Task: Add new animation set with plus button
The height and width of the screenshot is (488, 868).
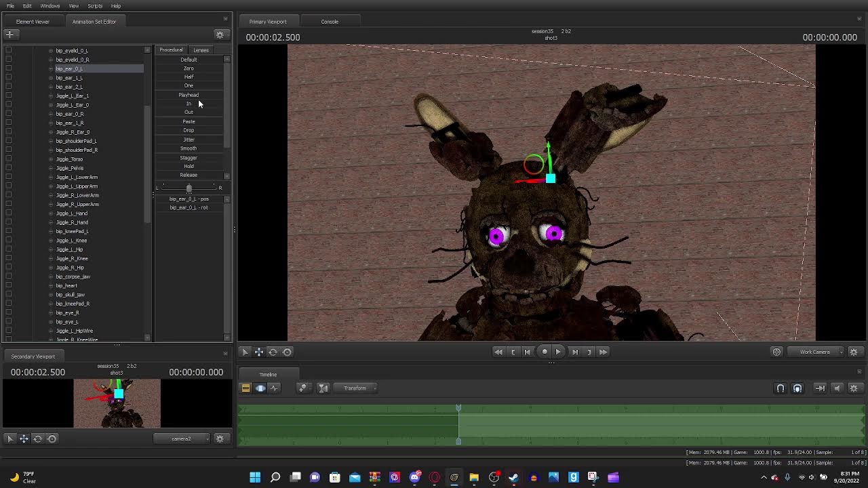Action: pyautogui.click(x=9, y=34)
